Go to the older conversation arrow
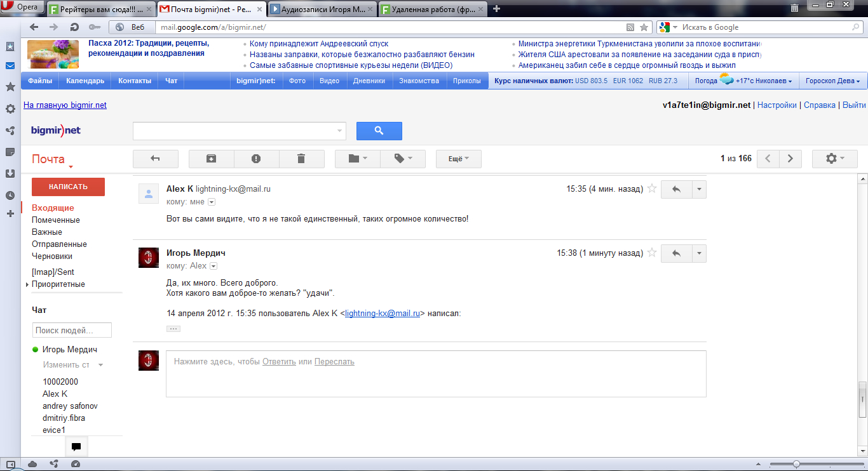 coord(790,159)
